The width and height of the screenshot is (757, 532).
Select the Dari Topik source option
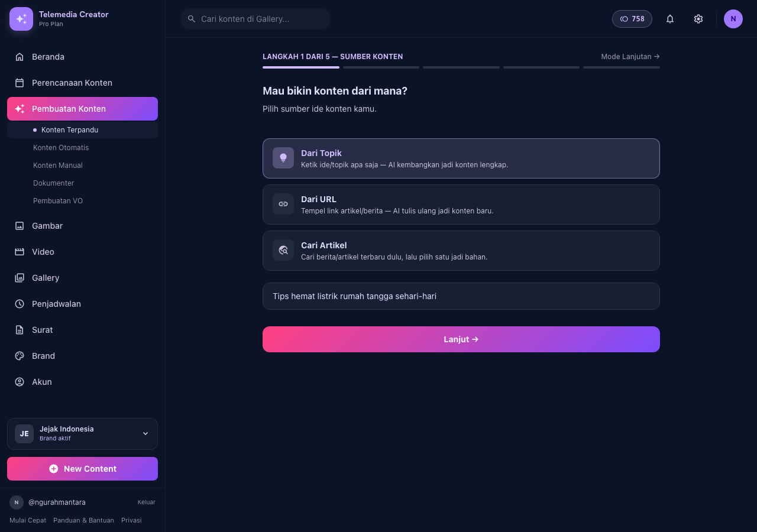(x=461, y=158)
